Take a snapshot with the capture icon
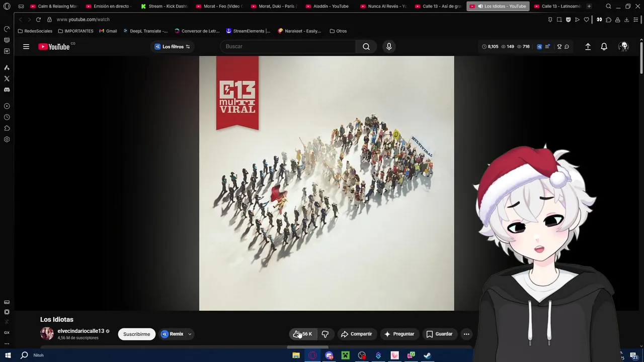Image resolution: width=644 pixels, height=362 pixels. click(x=559, y=20)
